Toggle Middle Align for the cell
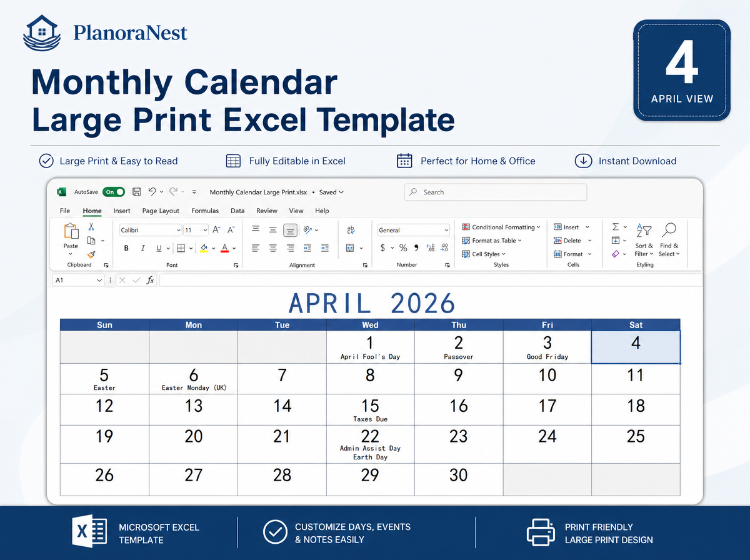Screen dimensions: 750x560 [273, 230]
